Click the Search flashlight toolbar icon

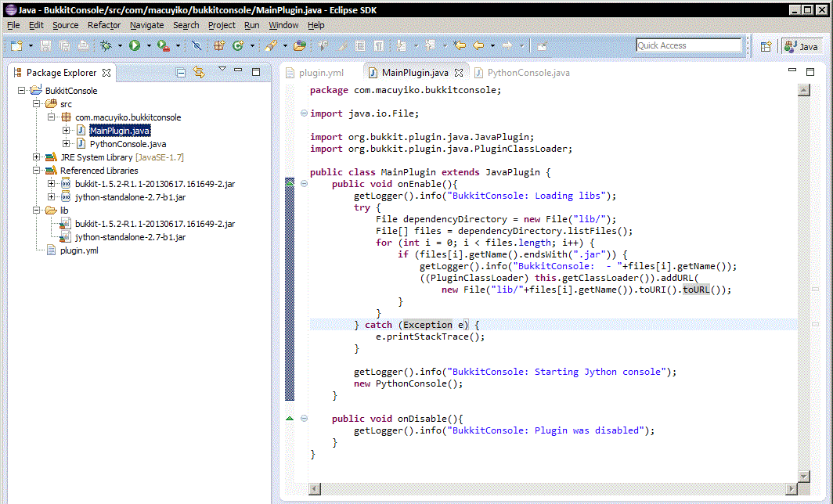270,45
